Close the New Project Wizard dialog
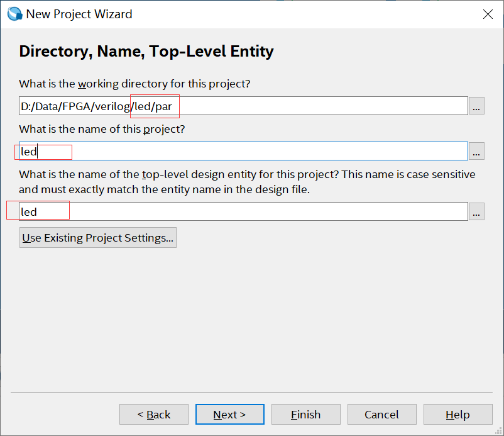 pos(488,14)
